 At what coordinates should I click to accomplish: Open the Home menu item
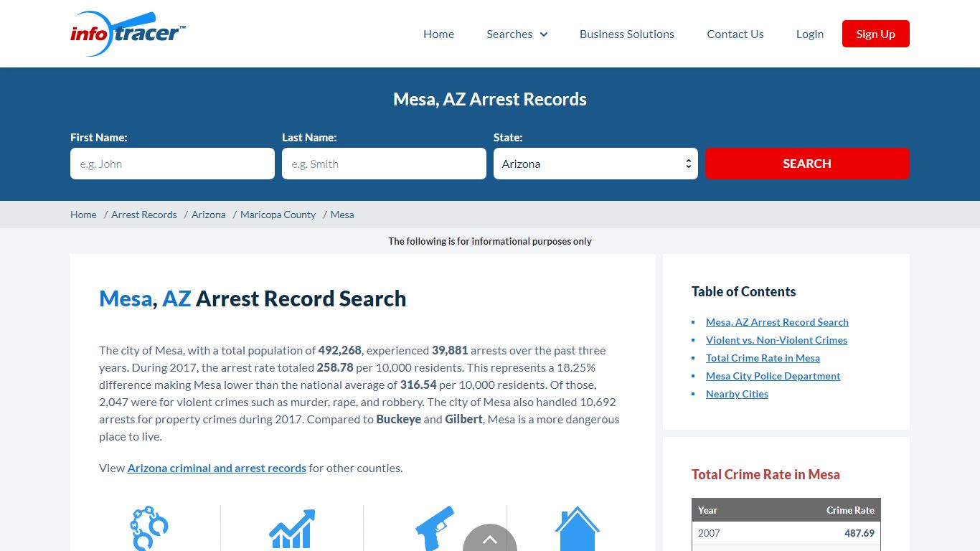pos(438,34)
